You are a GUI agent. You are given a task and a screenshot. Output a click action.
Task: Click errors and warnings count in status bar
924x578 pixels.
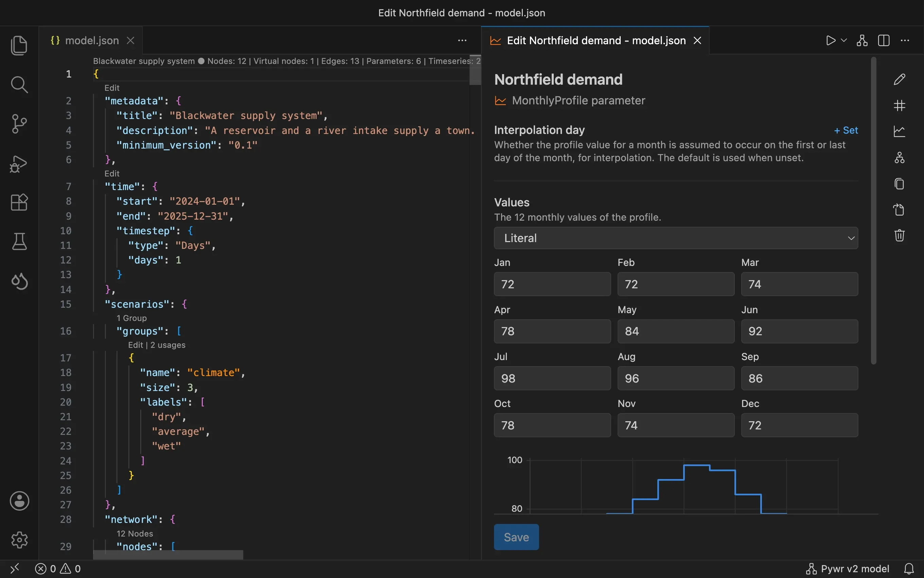click(x=58, y=569)
